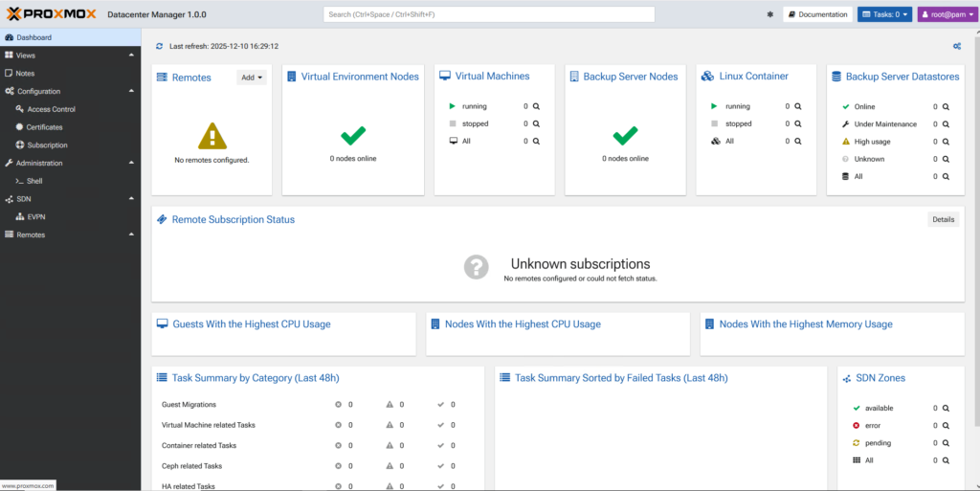Collapse the SDN tree section

pyautogui.click(x=131, y=199)
